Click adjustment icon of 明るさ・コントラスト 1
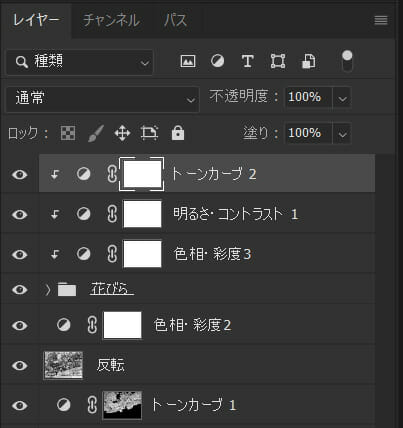The width and height of the screenshot is (403, 428). coord(83,214)
